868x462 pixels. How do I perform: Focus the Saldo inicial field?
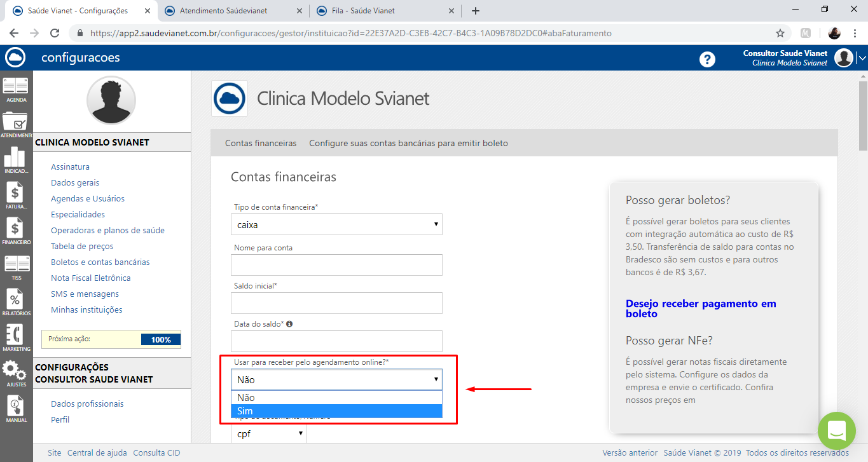click(336, 303)
